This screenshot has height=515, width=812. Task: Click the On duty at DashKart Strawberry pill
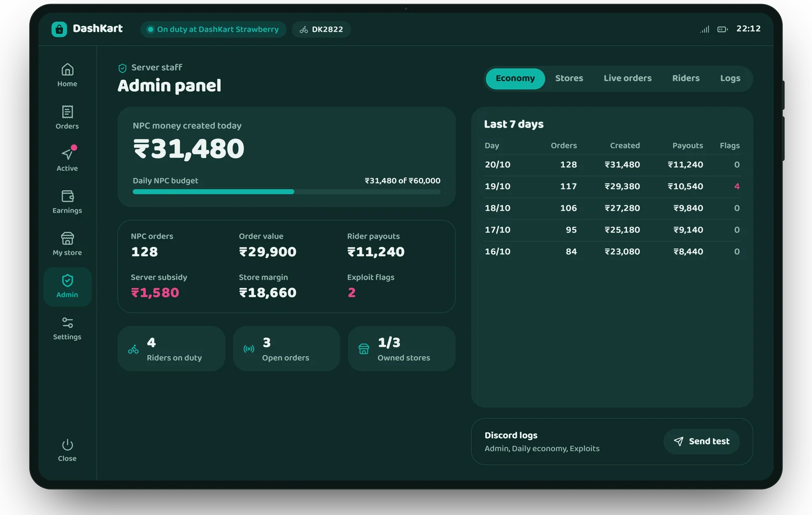(213, 29)
